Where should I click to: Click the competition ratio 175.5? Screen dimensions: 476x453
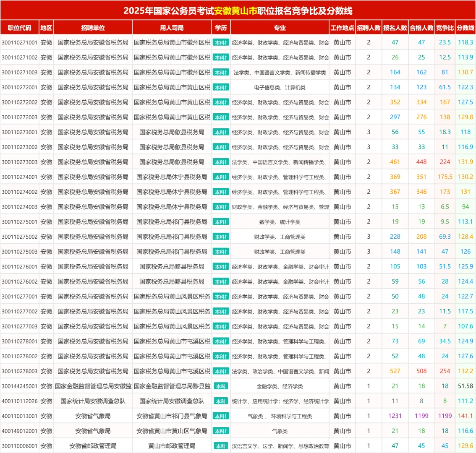coord(445,177)
